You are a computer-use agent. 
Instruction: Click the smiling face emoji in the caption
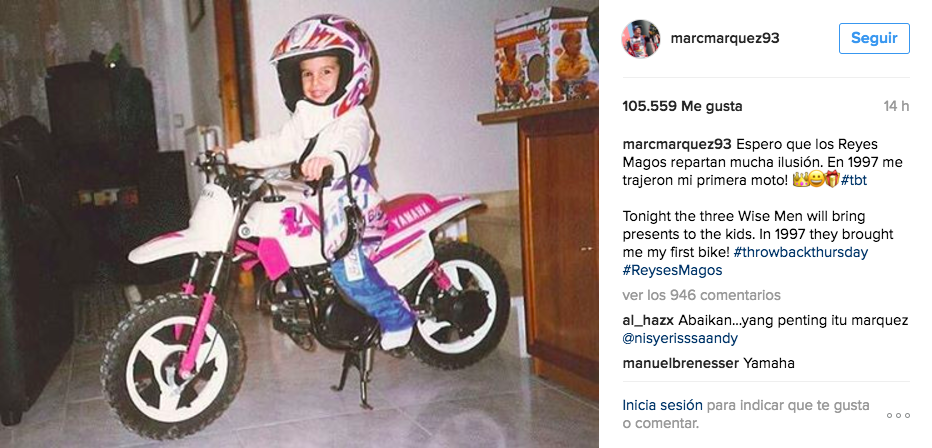click(x=815, y=180)
